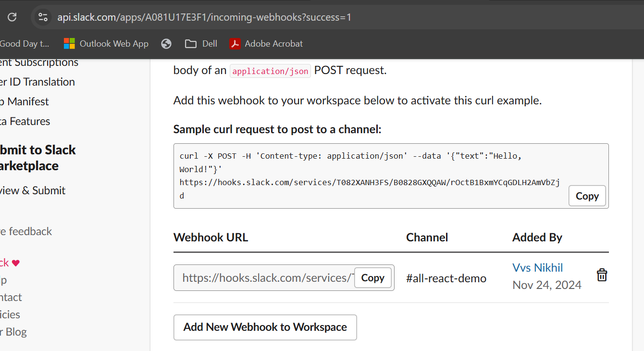Open the Adobe Acrobat bookmark

coord(267,44)
